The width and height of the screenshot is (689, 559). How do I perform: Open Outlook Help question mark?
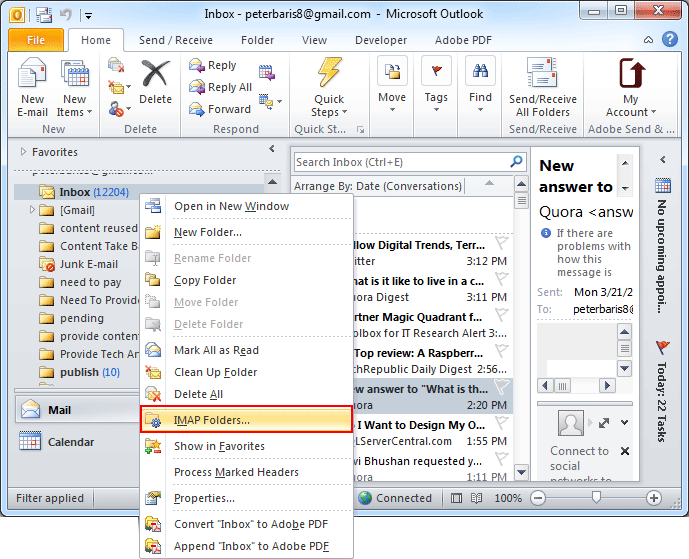[x=670, y=39]
